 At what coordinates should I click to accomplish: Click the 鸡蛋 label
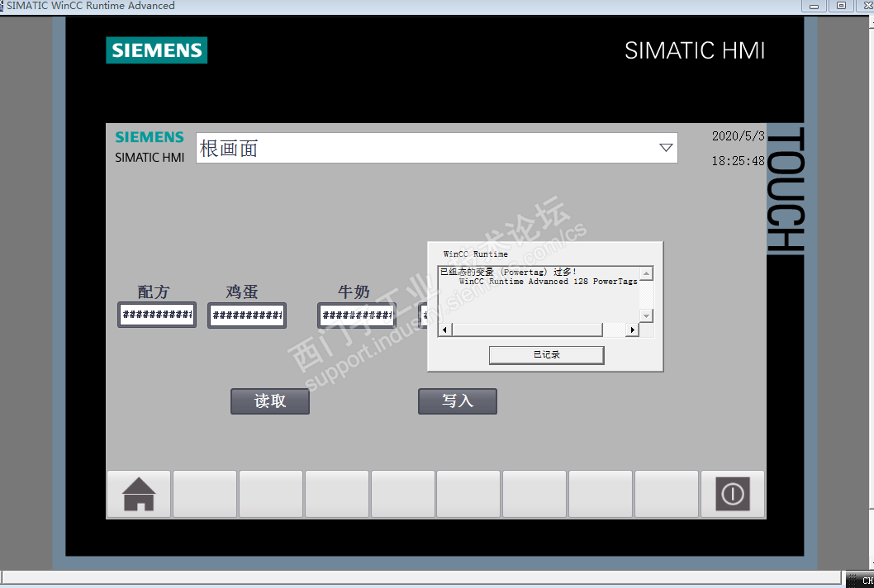(242, 292)
